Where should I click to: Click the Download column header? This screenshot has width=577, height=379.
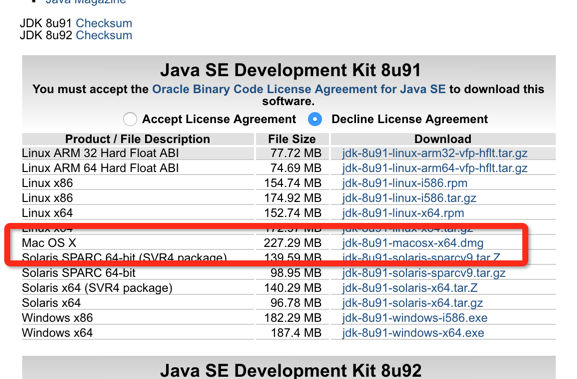pyautogui.click(x=443, y=139)
